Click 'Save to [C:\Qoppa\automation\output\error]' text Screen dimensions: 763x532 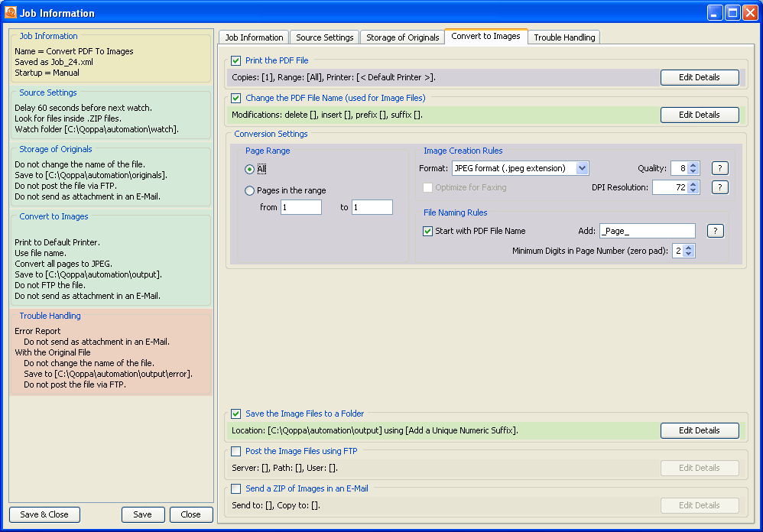(x=108, y=374)
